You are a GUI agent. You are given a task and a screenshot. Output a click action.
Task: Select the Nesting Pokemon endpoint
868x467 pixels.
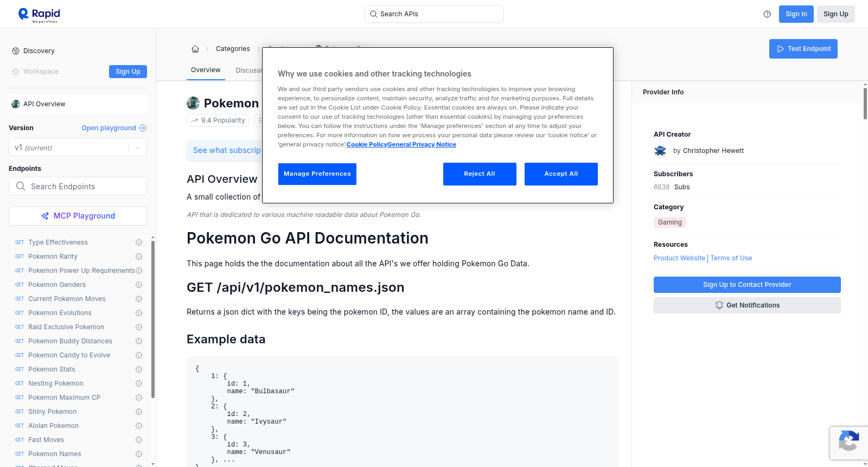tap(56, 383)
